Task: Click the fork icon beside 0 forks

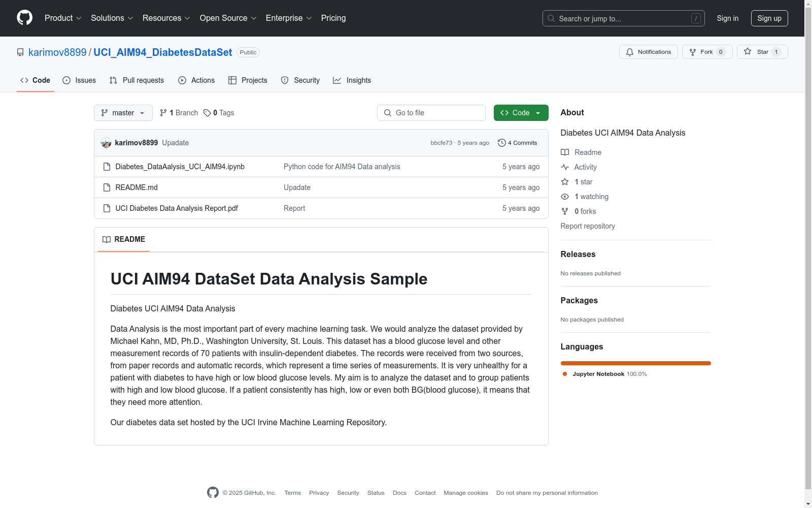Action: point(565,211)
